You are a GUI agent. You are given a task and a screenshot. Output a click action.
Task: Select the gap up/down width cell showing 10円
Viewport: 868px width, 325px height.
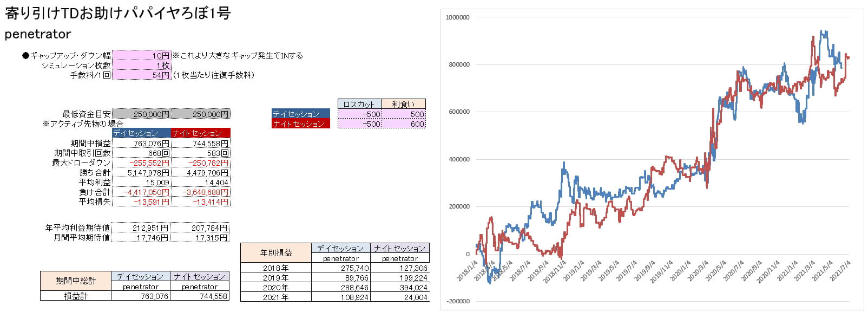coord(141,55)
